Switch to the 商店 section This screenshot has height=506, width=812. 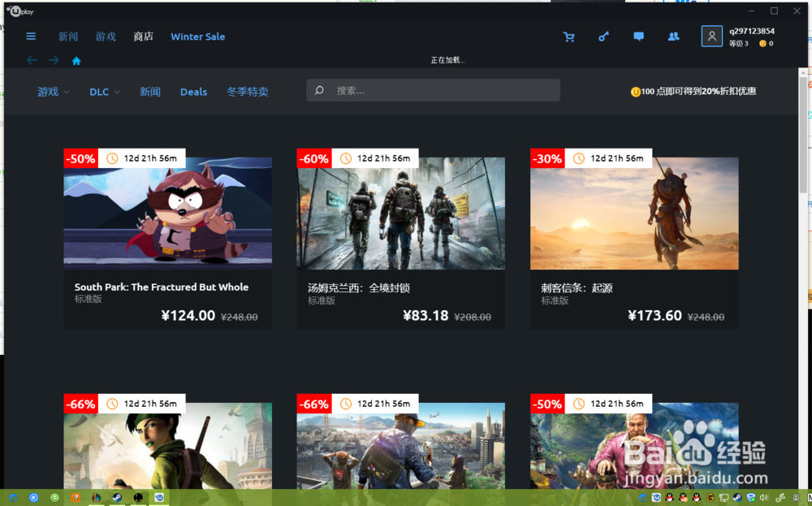pyautogui.click(x=143, y=37)
